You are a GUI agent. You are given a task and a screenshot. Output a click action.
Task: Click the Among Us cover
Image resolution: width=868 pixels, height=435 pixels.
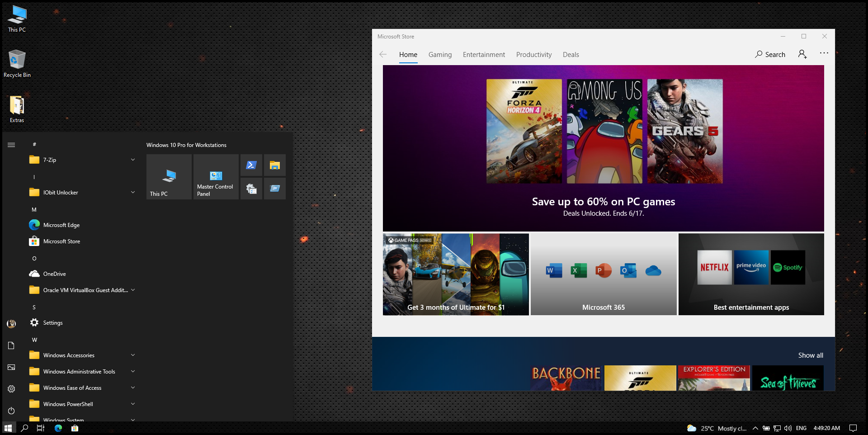point(604,131)
